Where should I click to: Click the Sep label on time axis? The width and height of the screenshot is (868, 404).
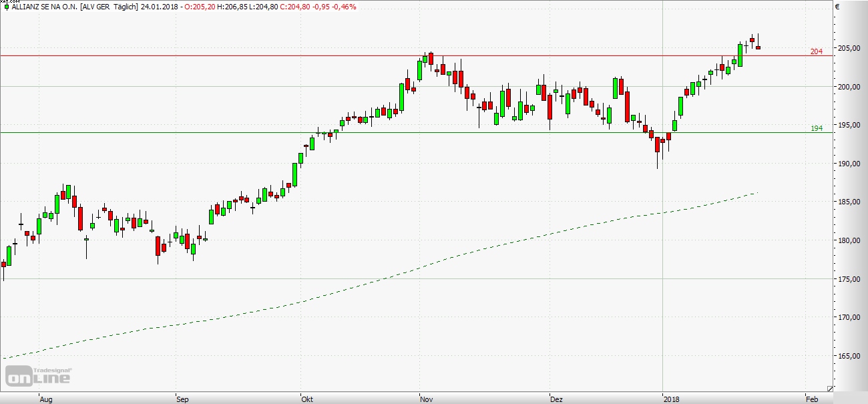click(182, 399)
